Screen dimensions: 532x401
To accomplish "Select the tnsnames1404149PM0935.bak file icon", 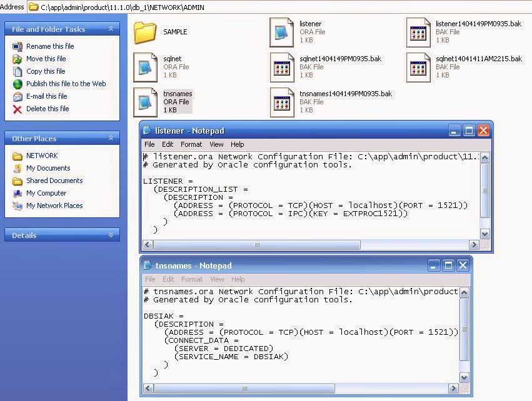I will (x=281, y=102).
